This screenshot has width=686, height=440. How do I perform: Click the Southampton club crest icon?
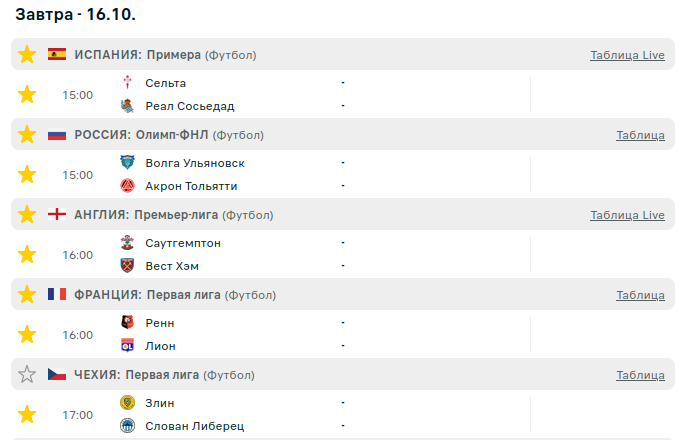click(127, 243)
